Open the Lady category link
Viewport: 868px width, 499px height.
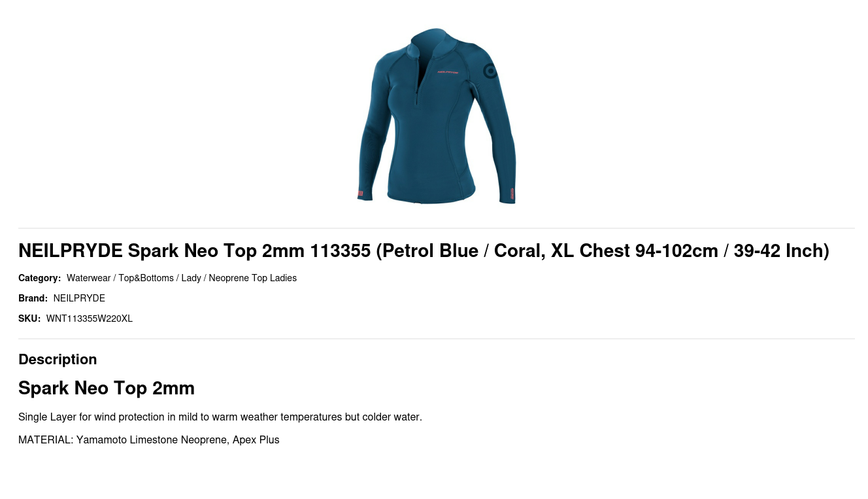[x=191, y=278]
